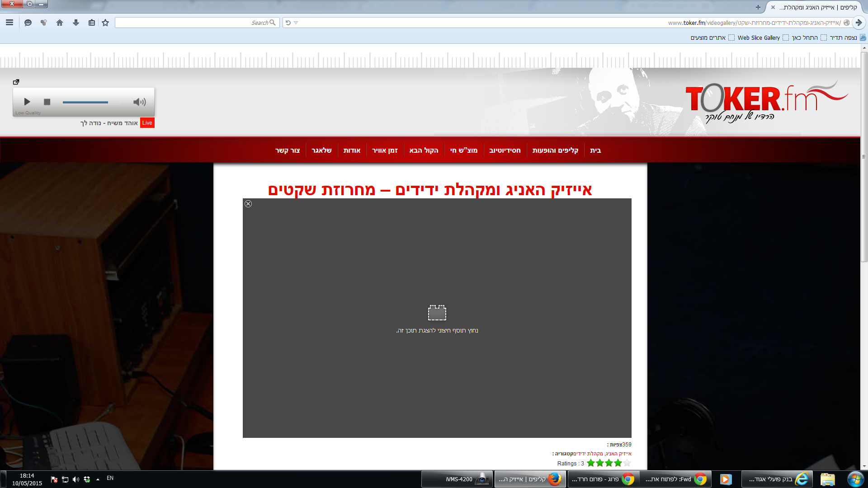Open the Firefox hamburger menu
This screenshot has width=868, height=488.
9,23
